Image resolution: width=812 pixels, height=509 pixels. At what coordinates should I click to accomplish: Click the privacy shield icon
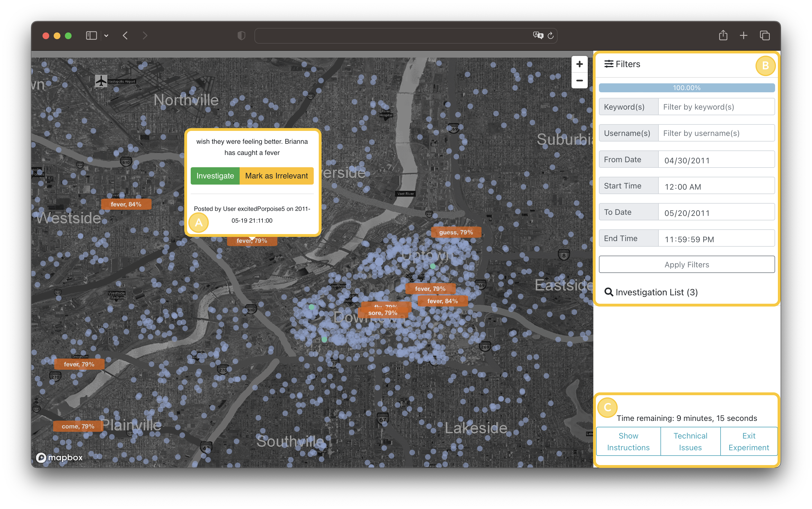(x=241, y=36)
